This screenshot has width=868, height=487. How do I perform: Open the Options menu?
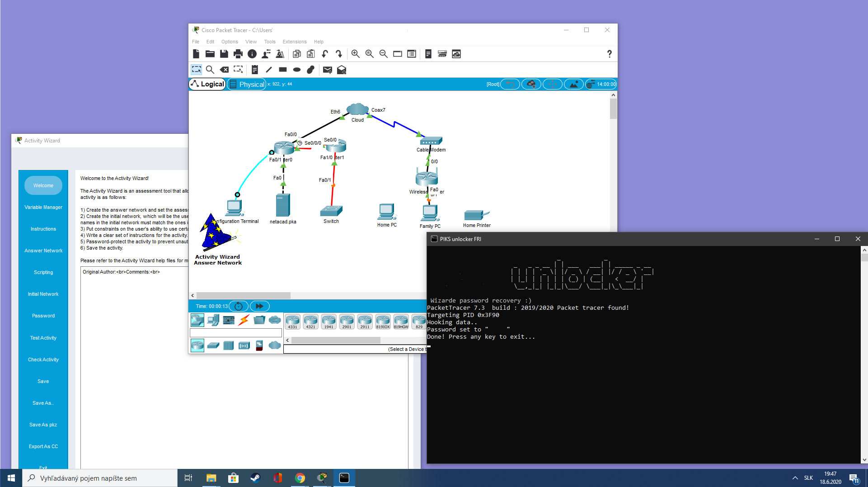[x=230, y=42]
